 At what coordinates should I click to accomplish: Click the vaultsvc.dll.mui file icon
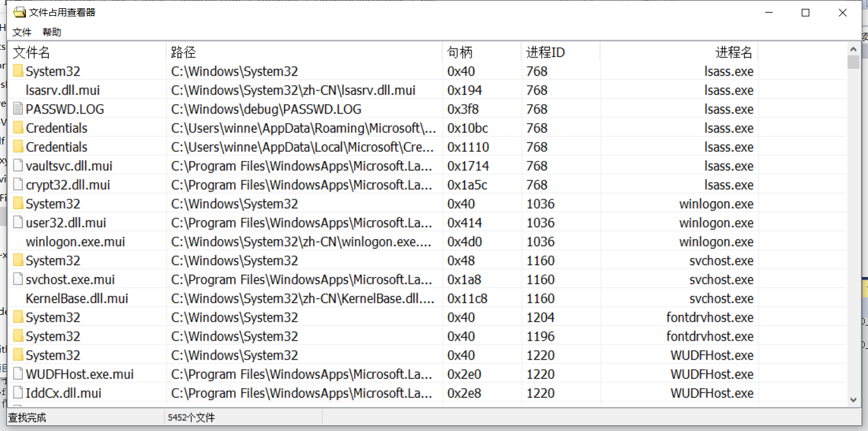coord(18,166)
